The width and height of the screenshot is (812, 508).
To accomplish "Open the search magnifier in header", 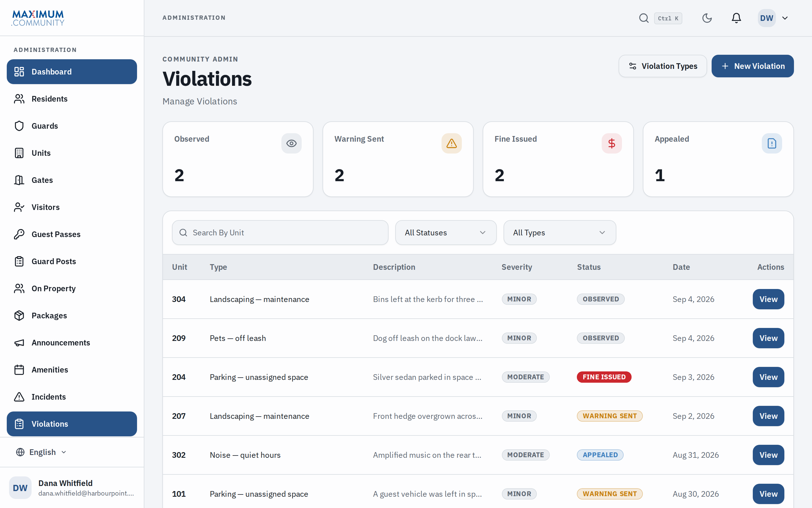I will (x=644, y=18).
